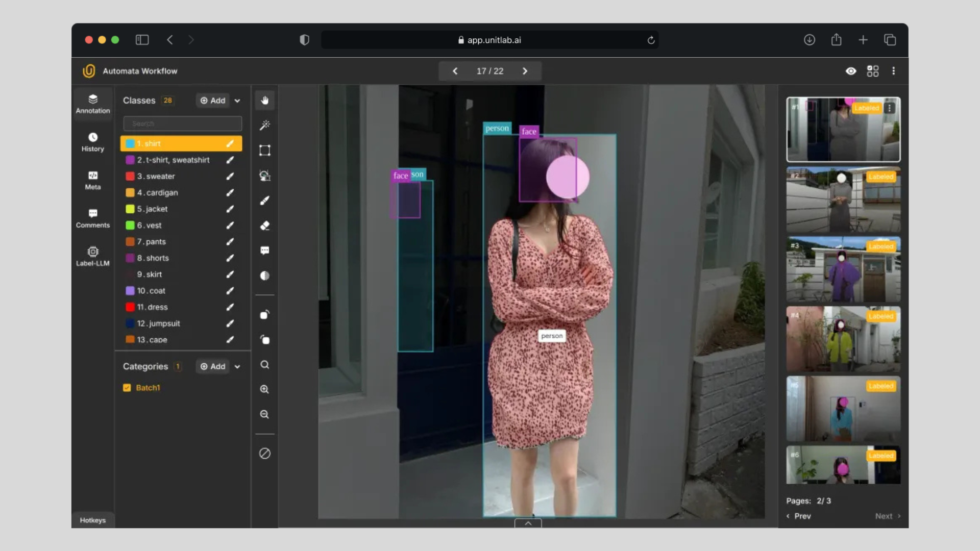Open thumbnail #3 with purple outfit
This screenshot has width=980, height=551.
tap(843, 269)
